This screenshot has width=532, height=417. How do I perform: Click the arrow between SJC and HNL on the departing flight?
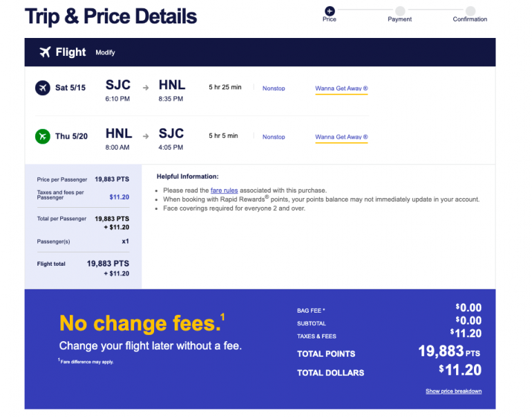pyautogui.click(x=145, y=88)
